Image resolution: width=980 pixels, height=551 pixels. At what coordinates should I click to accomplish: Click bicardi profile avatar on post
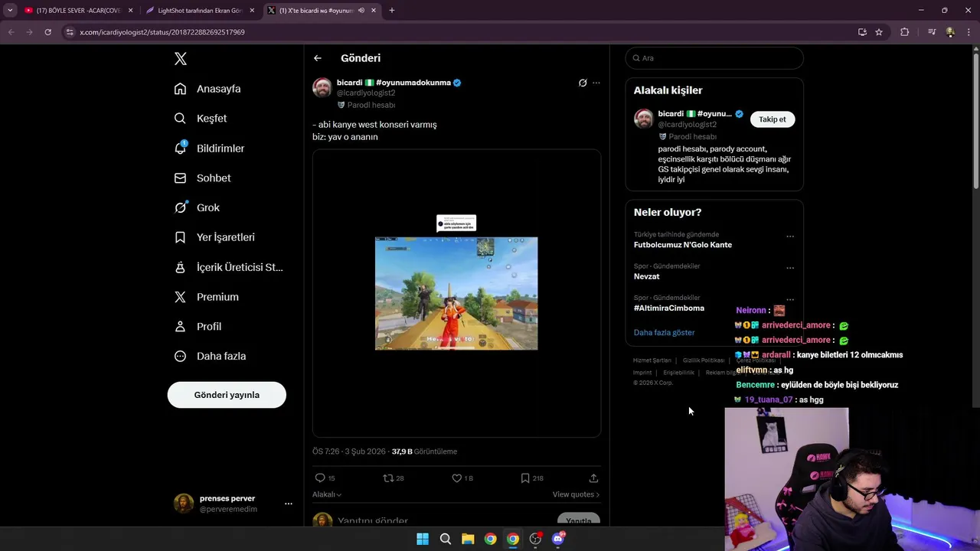[x=322, y=87]
